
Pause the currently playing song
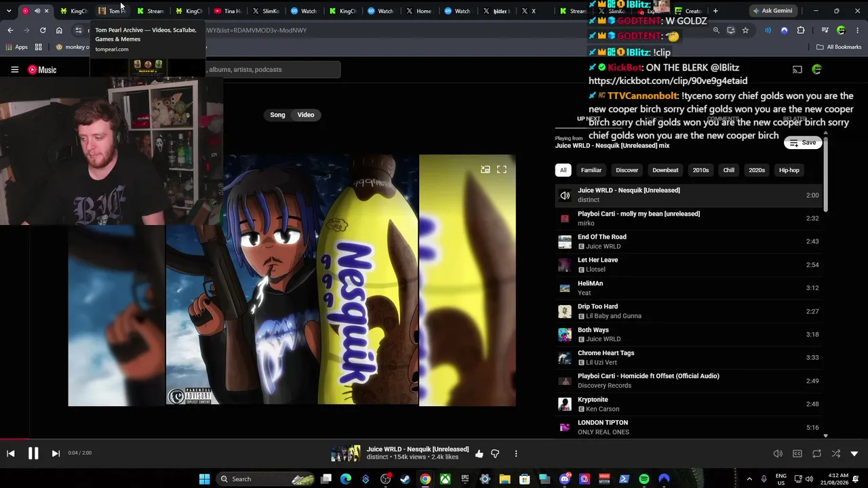(x=33, y=453)
